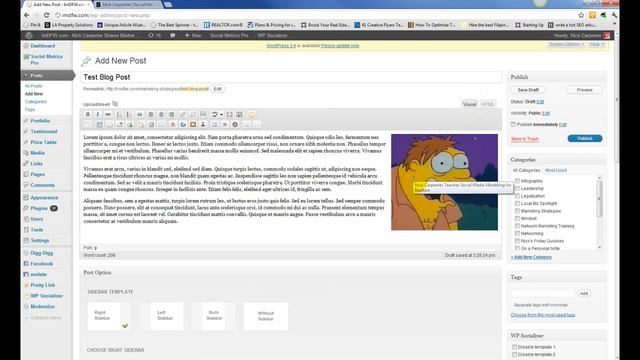Click the Move to Trash link

click(525, 139)
